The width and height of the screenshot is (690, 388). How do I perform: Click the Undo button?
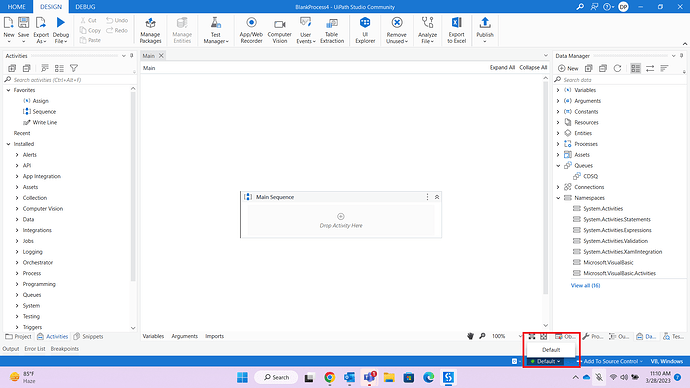pyautogui.click(x=117, y=20)
